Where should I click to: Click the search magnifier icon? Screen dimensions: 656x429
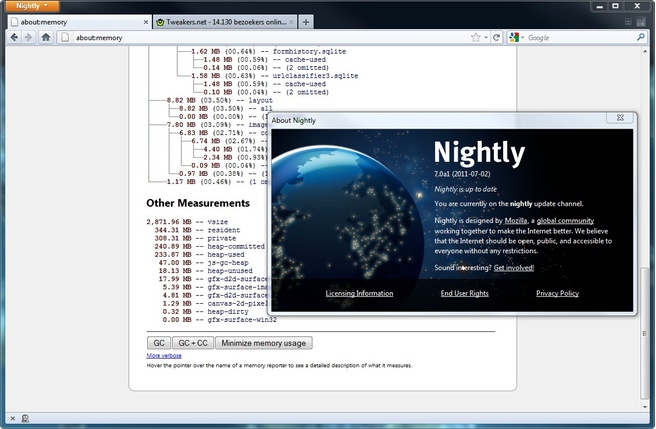[x=641, y=37]
